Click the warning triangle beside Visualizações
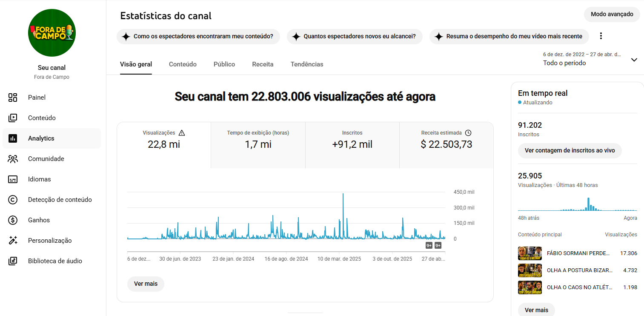This screenshot has width=644, height=316. coord(182,133)
